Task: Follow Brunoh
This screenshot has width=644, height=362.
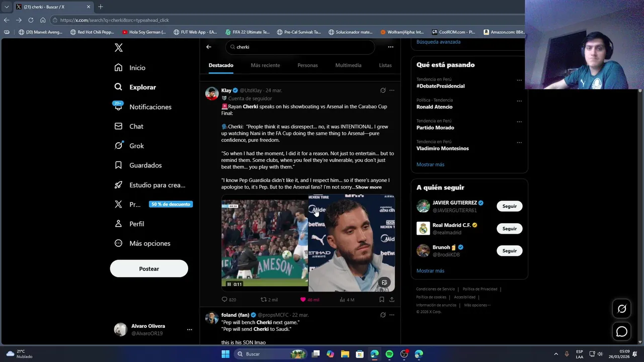Action: tap(509, 251)
